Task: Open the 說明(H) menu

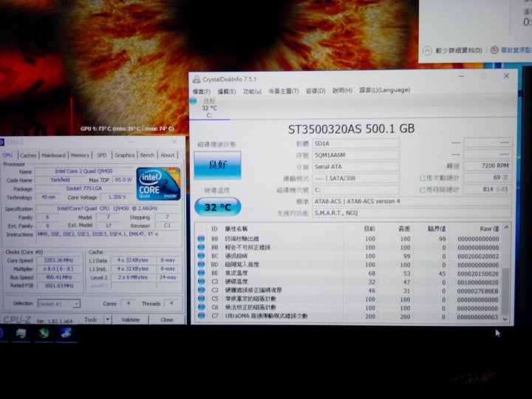Action: point(342,91)
